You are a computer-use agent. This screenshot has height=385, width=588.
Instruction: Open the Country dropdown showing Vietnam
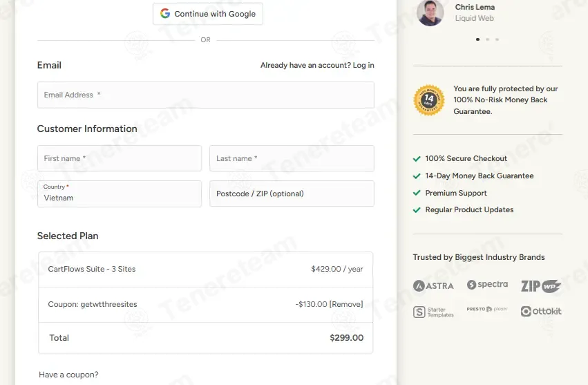(x=120, y=194)
